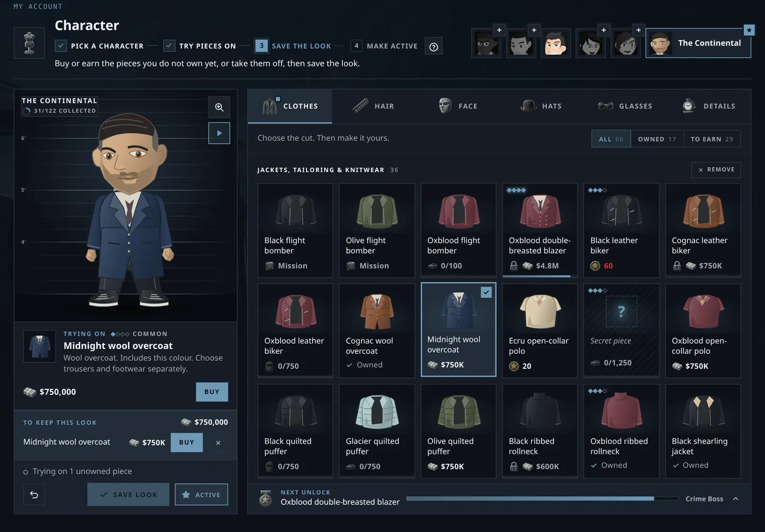Remove Midnight wool overcoat from the look list
The image size is (765, 532).
pyautogui.click(x=218, y=443)
